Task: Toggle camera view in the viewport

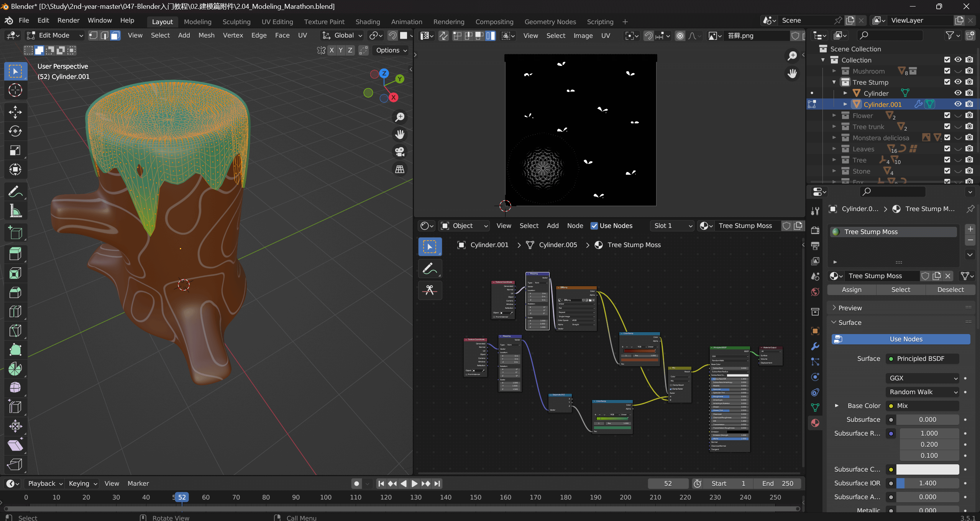Action: [x=400, y=152]
